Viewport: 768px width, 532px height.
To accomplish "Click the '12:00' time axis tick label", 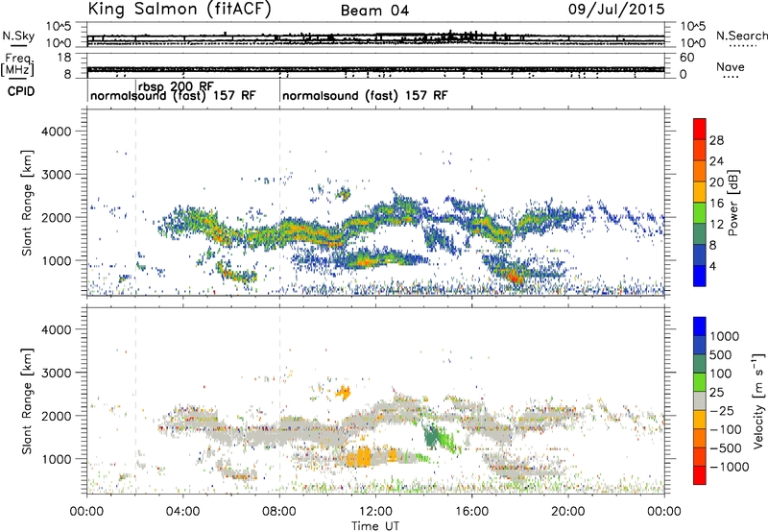I will coord(375,512).
